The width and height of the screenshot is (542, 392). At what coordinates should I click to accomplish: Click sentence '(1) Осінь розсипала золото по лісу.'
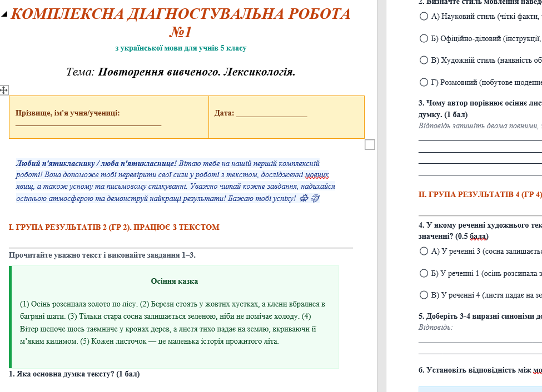(x=79, y=304)
